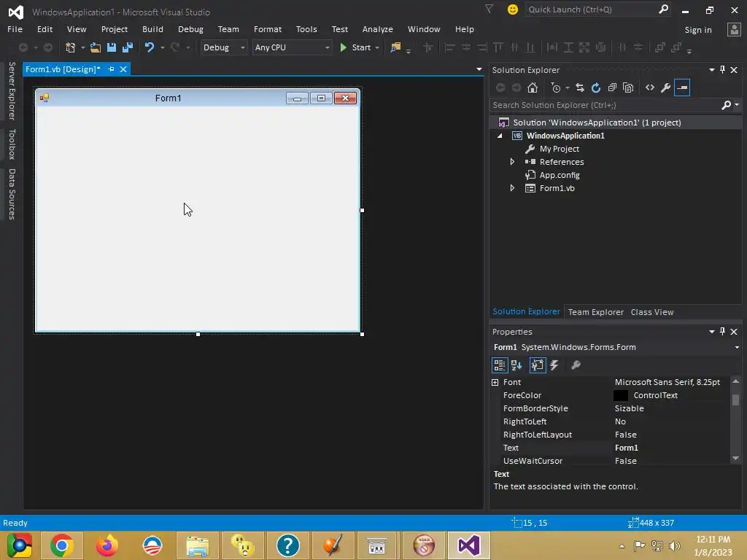Save Form1.vb with the Save icon
The image size is (747, 560).
[x=112, y=47]
